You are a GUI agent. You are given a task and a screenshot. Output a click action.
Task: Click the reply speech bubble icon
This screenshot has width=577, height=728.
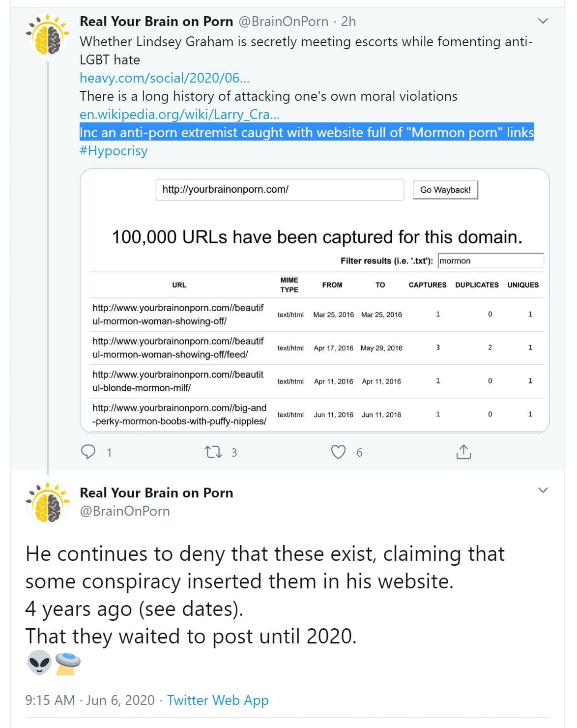[88, 452]
